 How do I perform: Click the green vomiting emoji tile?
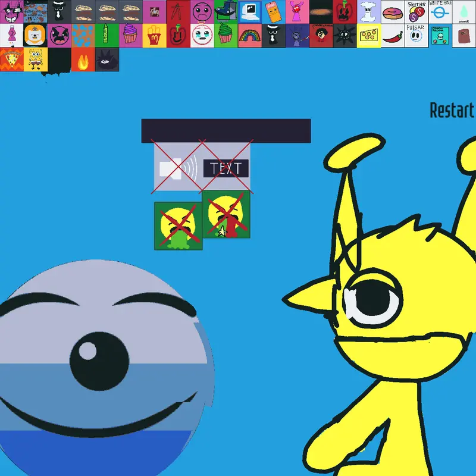click(178, 226)
